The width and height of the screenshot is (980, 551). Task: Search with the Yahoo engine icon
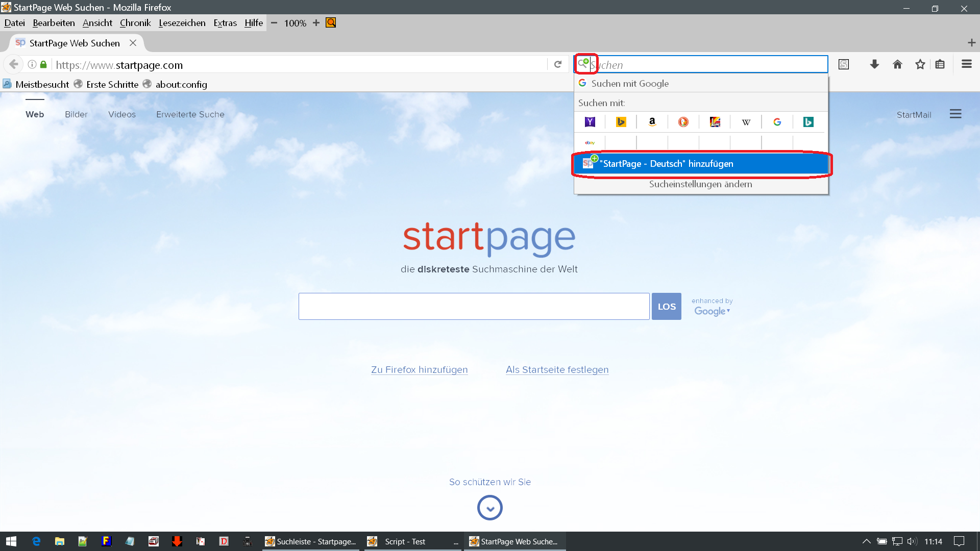590,122
